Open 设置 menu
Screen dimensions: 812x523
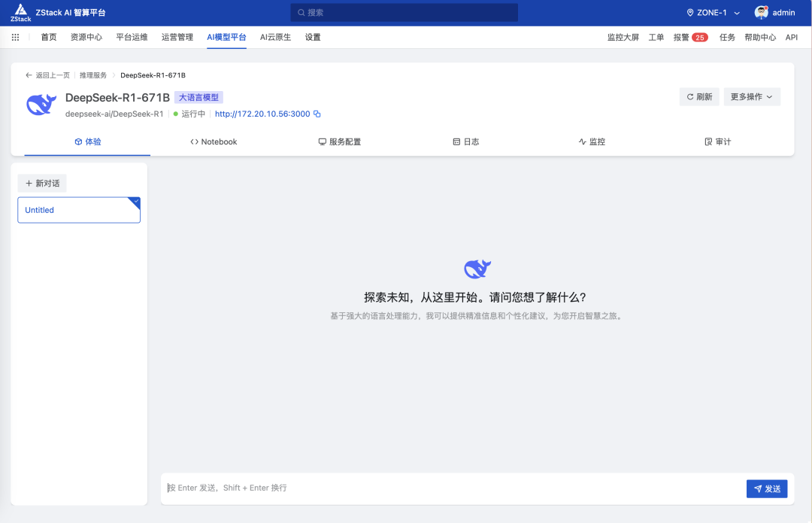point(313,38)
